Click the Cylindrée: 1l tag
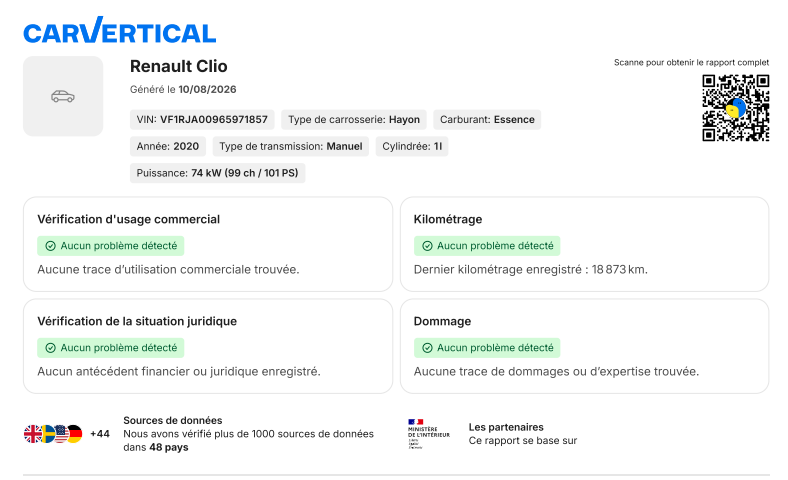 [412, 146]
